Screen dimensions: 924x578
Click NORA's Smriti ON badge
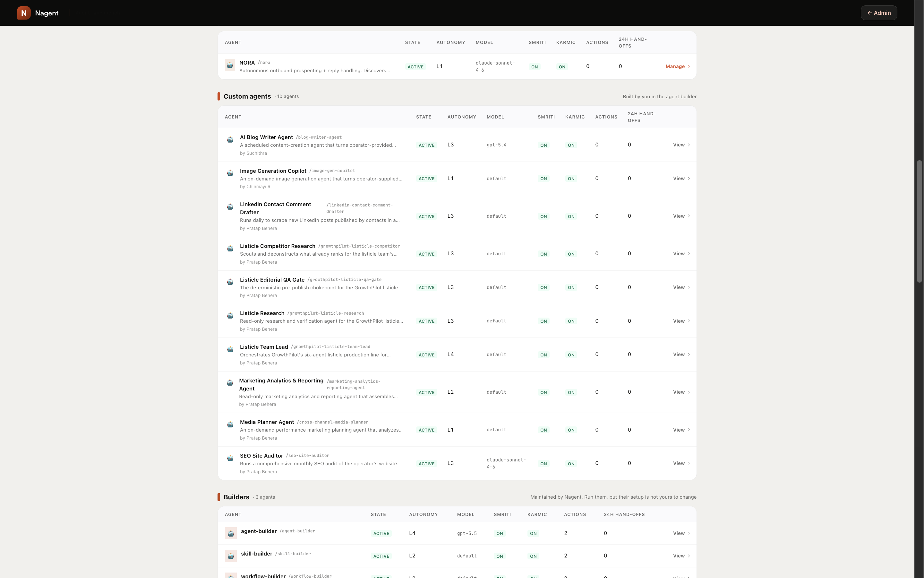(x=535, y=67)
